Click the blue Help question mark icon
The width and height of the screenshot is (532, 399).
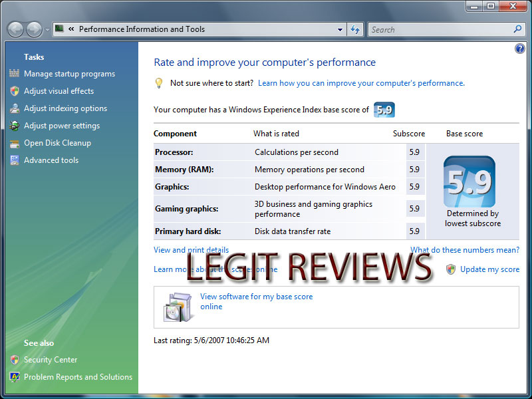click(x=519, y=49)
